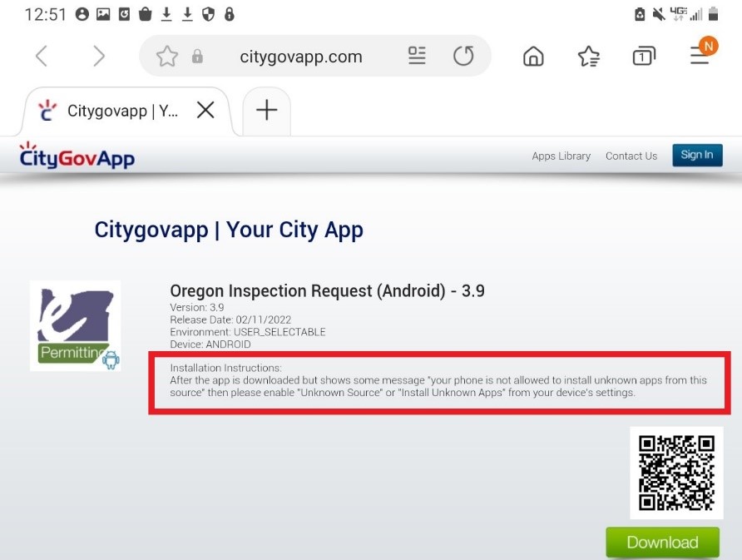Open the browser hamburger menu

click(701, 55)
